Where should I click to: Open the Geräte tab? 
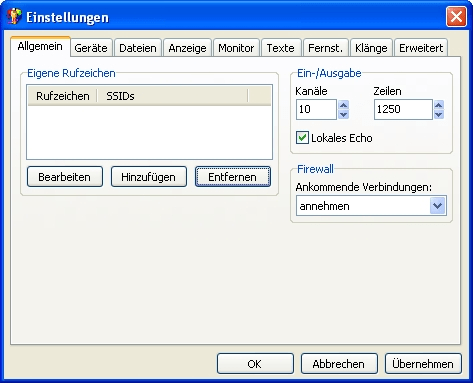point(91,48)
